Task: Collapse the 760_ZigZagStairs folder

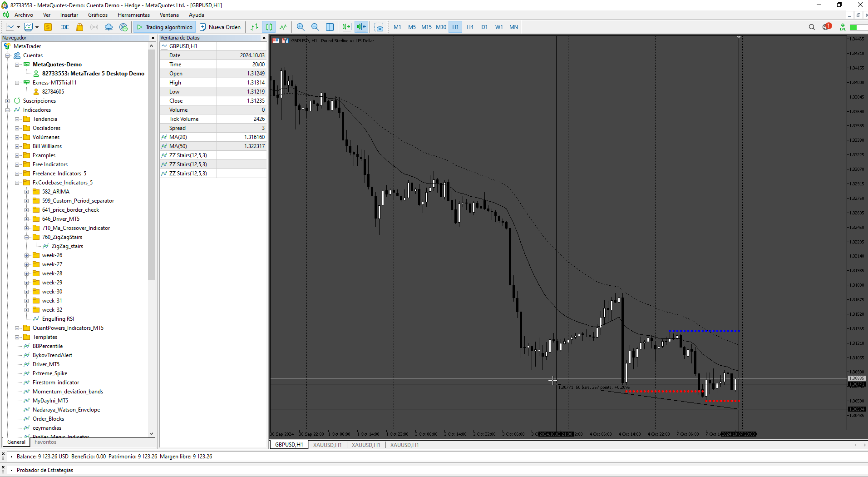Action: (x=27, y=237)
